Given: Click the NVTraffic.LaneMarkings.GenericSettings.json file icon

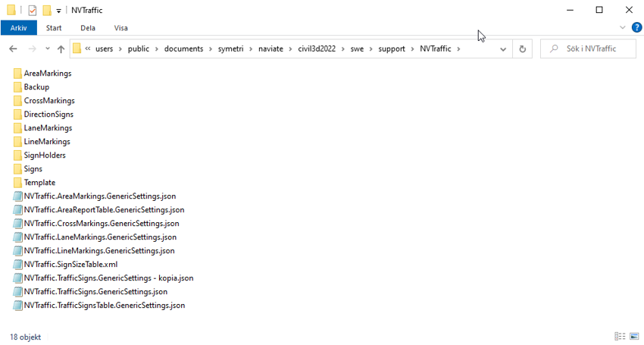Looking at the screenshot, I should 17,237.
